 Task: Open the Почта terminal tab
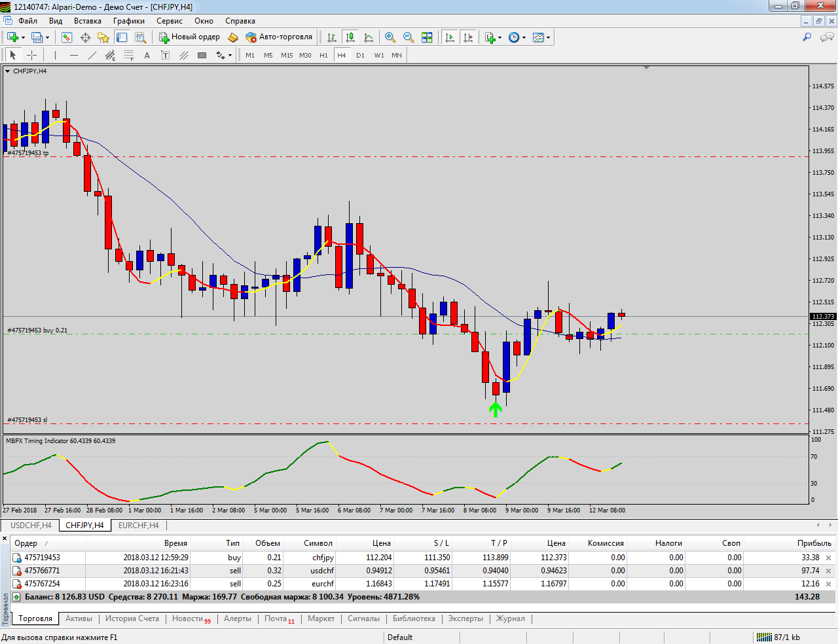click(x=280, y=618)
